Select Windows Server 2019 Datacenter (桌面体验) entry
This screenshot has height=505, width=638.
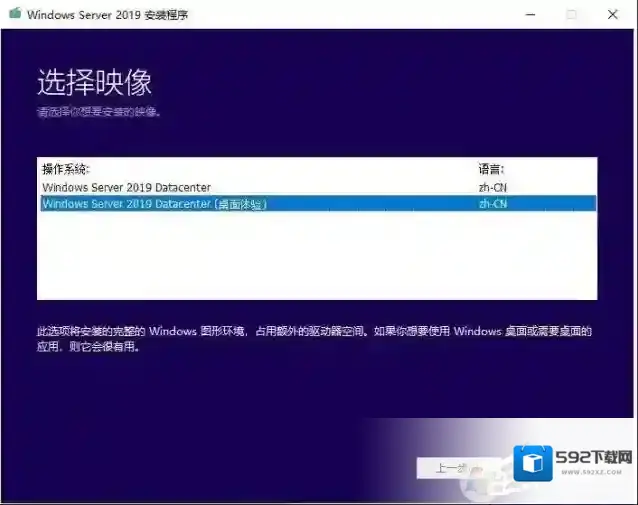(x=155, y=204)
